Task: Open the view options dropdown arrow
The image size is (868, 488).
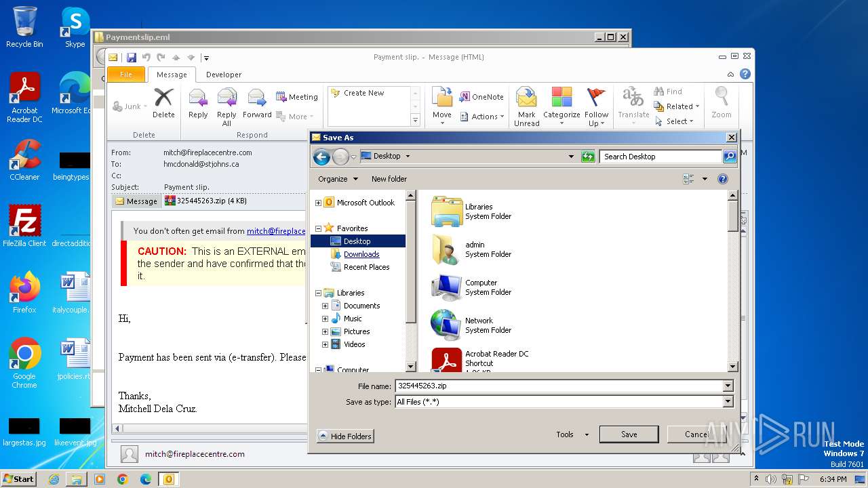Action: click(705, 179)
